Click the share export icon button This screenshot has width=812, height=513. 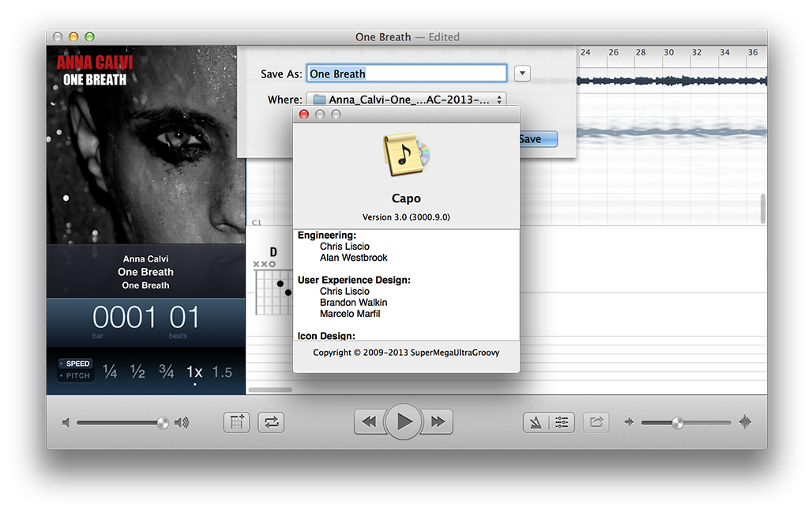(596, 422)
